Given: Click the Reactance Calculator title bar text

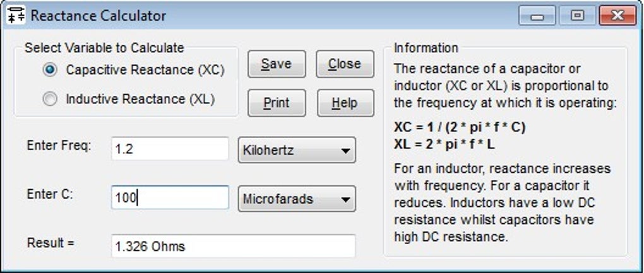Looking at the screenshot, I should click(x=98, y=16).
